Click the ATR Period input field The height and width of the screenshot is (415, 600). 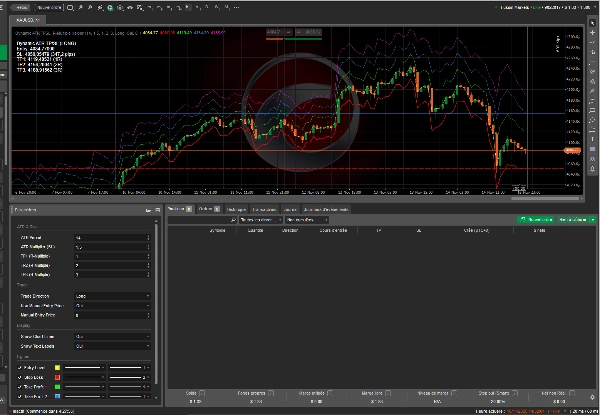tap(113, 237)
